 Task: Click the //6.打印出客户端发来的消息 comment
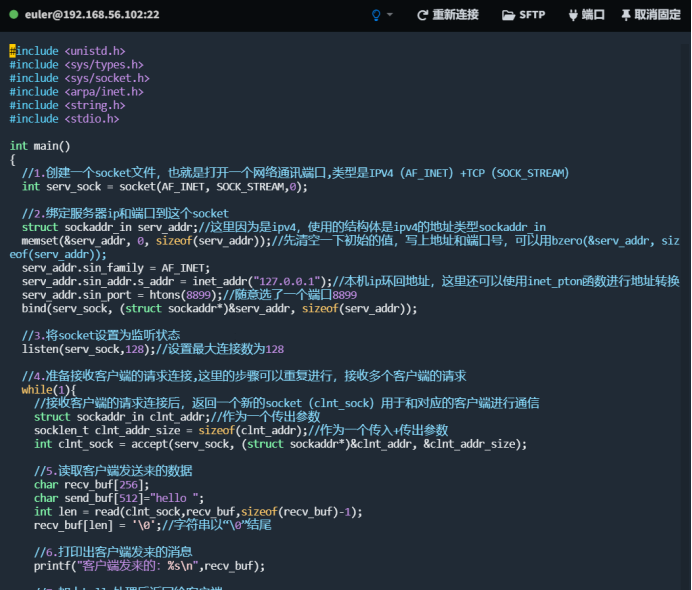113,552
